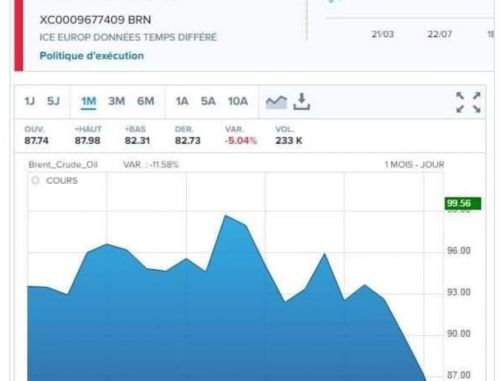Open the Politique d'exécution link

pos(92,56)
